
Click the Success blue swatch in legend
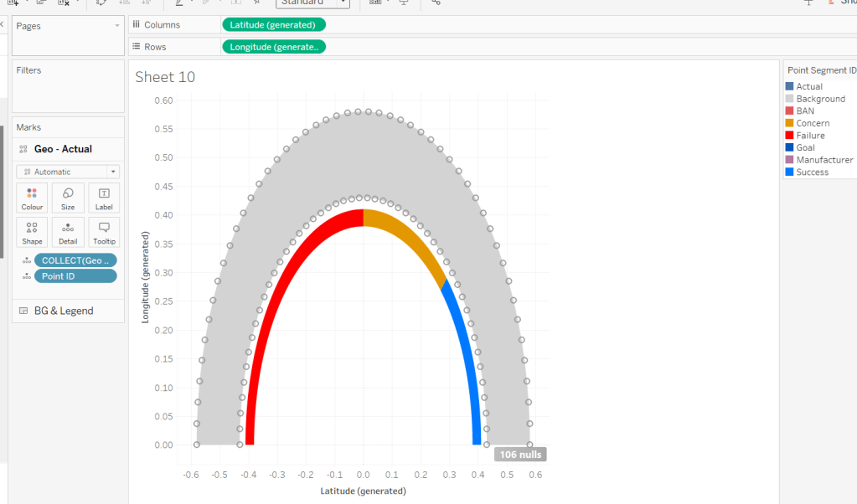[789, 172]
